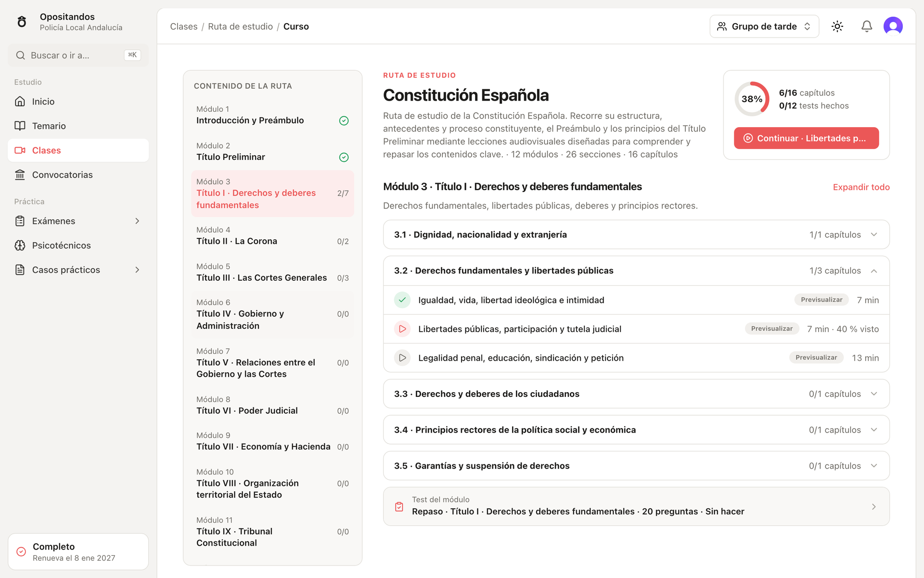
Task: Click Módulo 2 Título Preliminar completed checkmark
Action: click(344, 158)
